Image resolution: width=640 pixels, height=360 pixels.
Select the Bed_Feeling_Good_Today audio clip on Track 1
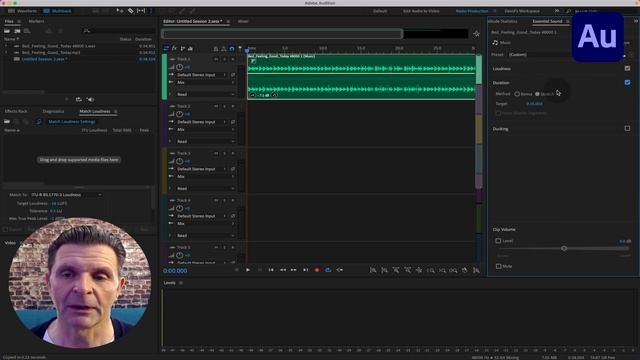[362, 77]
